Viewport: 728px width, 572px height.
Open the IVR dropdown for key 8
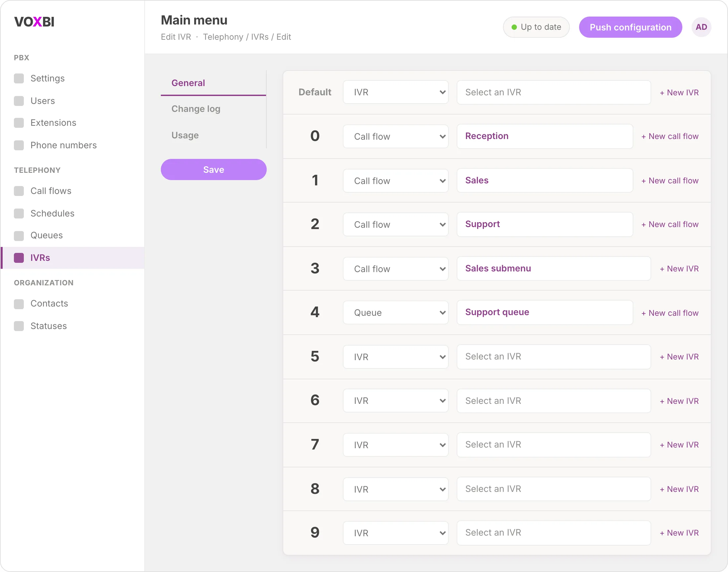click(396, 489)
